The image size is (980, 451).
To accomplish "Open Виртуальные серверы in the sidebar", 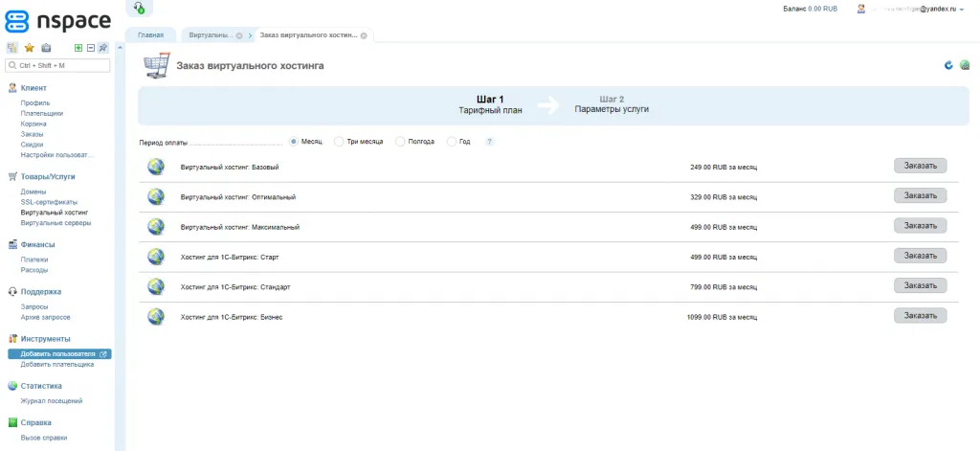I will tap(56, 223).
